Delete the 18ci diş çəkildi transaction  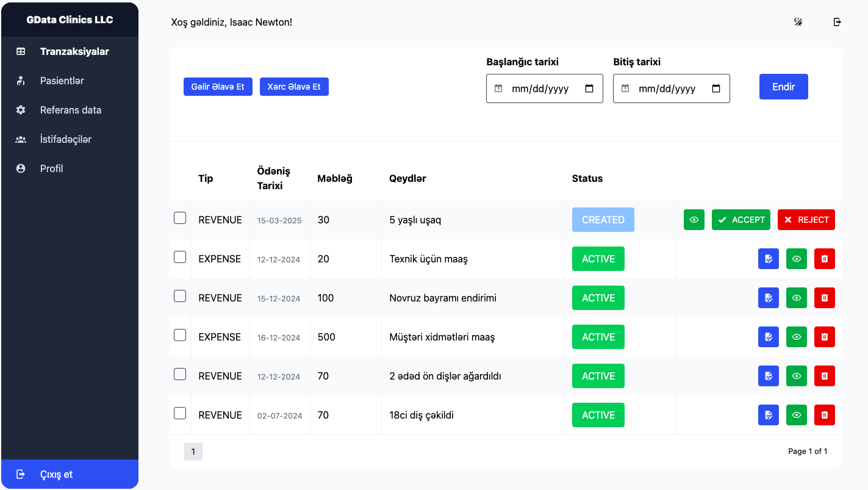825,415
